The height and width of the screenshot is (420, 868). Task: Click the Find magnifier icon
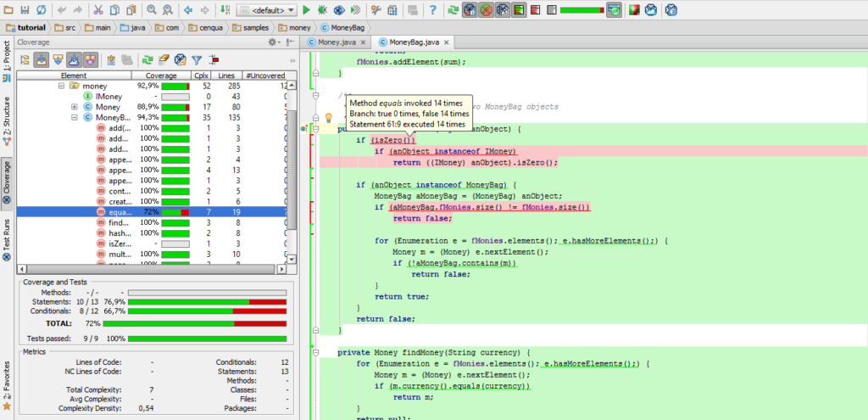[x=151, y=9]
